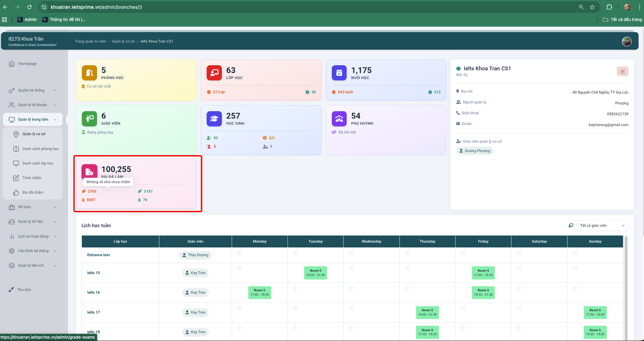Click the Buổi học calendar icon
The image size is (644, 341).
tap(339, 73)
